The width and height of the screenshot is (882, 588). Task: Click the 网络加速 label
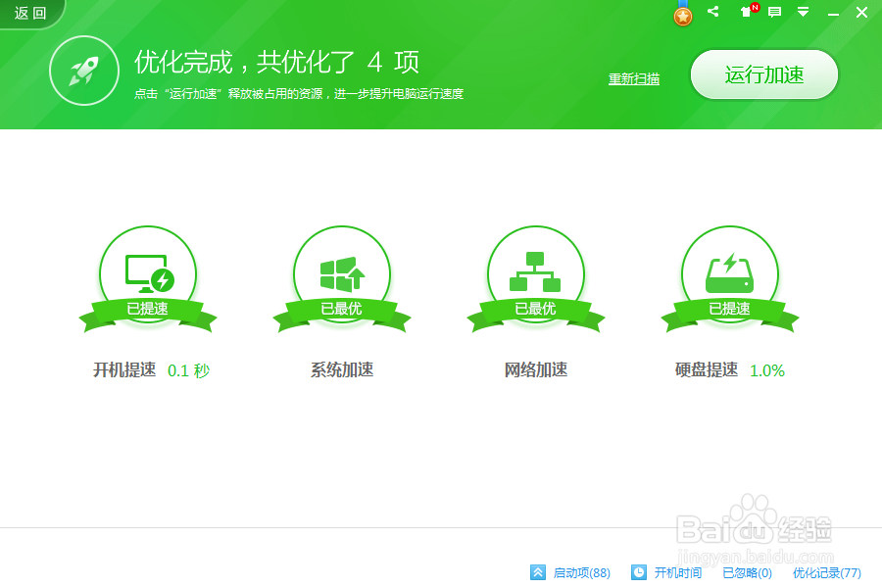pos(535,369)
